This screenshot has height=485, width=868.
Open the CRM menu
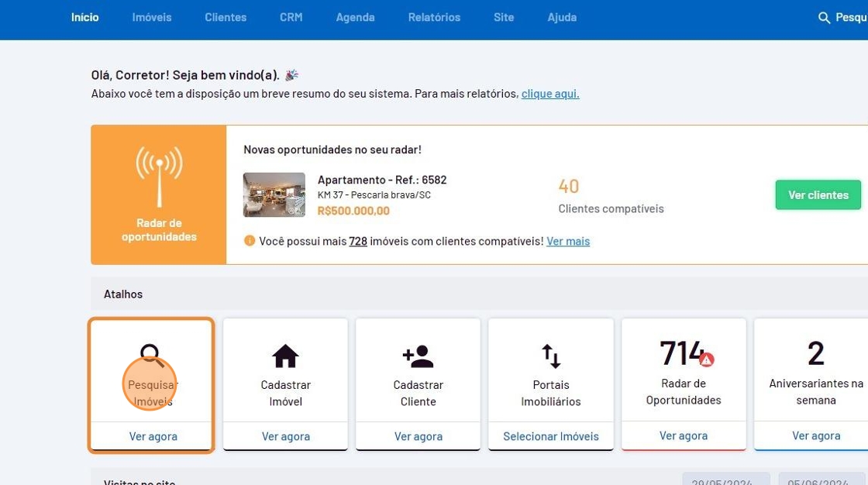click(x=291, y=17)
